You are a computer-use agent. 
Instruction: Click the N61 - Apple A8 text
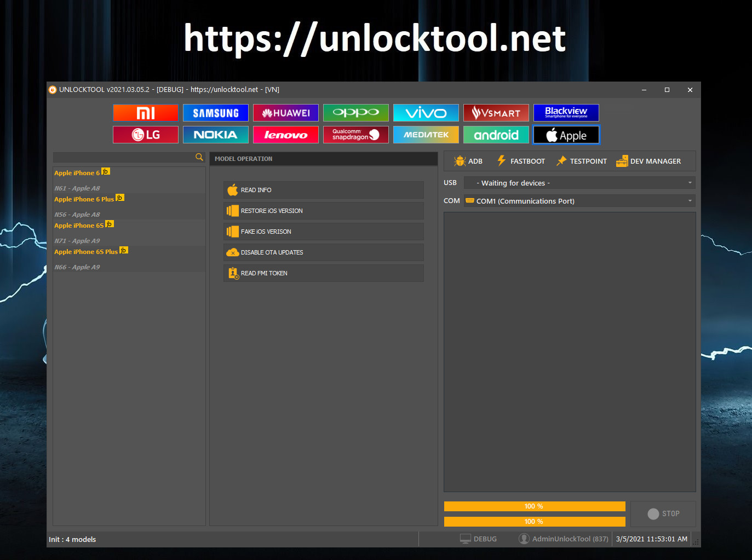point(77,188)
